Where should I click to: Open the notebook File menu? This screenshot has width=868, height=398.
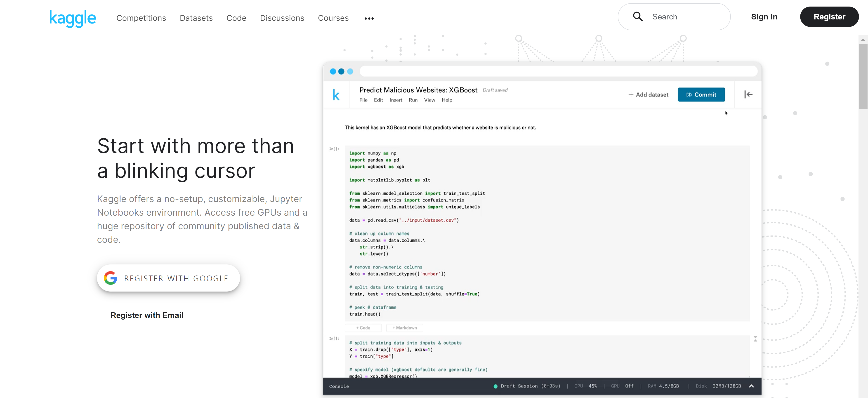pyautogui.click(x=363, y=100)
